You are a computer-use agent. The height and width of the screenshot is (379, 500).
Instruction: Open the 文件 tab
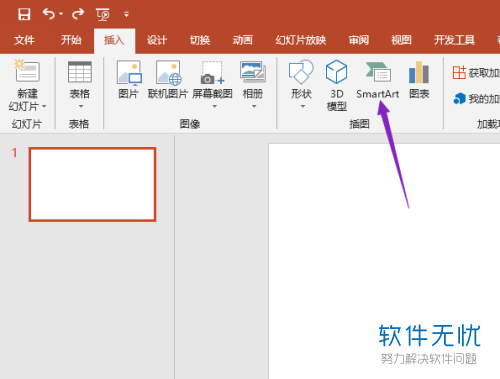click(x=24, y=40)
